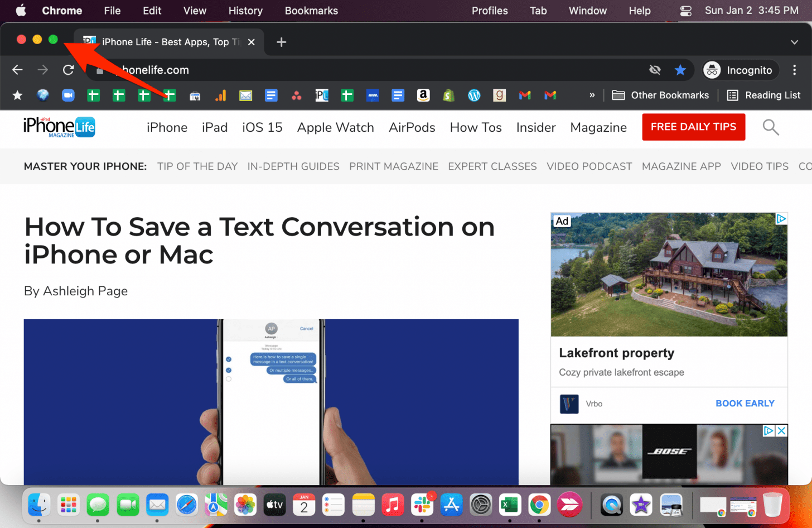Viewport: 812px width, 528px height.
Task: Open the Shopify bookmark icon
Action: pyautogui.click(x=448, y=95)
